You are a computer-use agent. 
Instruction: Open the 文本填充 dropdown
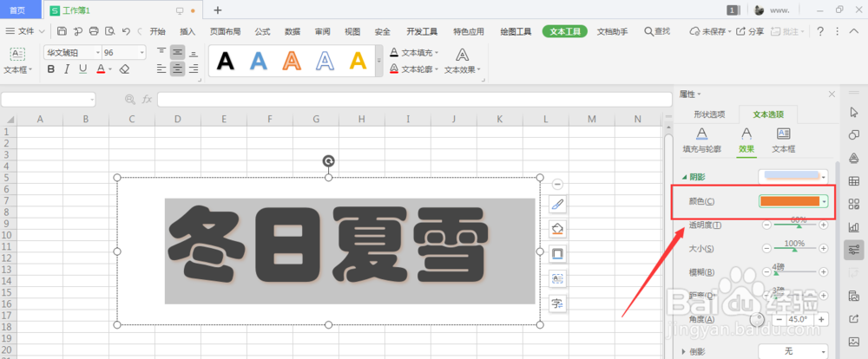coord(414,53)
